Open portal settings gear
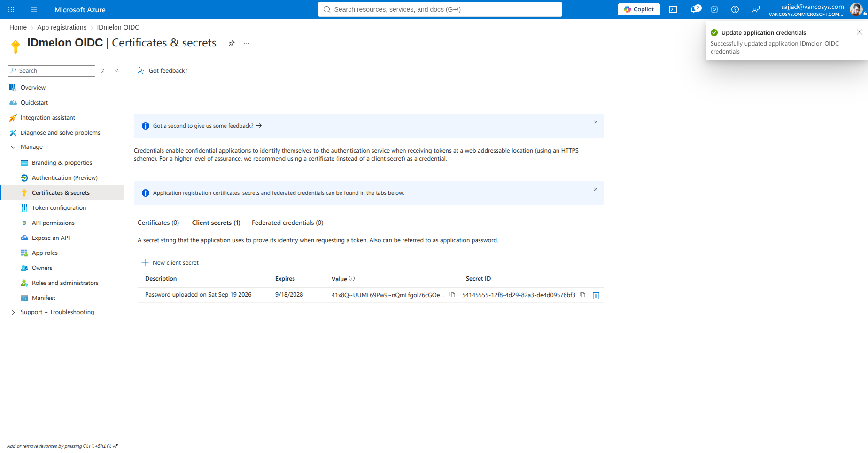 pyautogui.click(x=714, y=9)
